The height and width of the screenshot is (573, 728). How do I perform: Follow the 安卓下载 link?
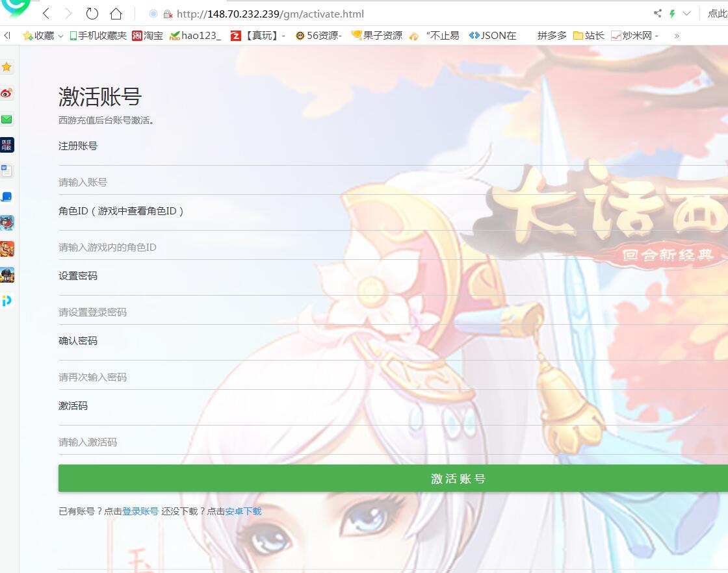(243, 511)
